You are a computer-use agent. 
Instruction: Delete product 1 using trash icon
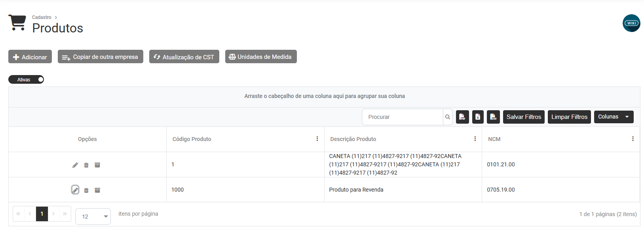coord(86,165)
